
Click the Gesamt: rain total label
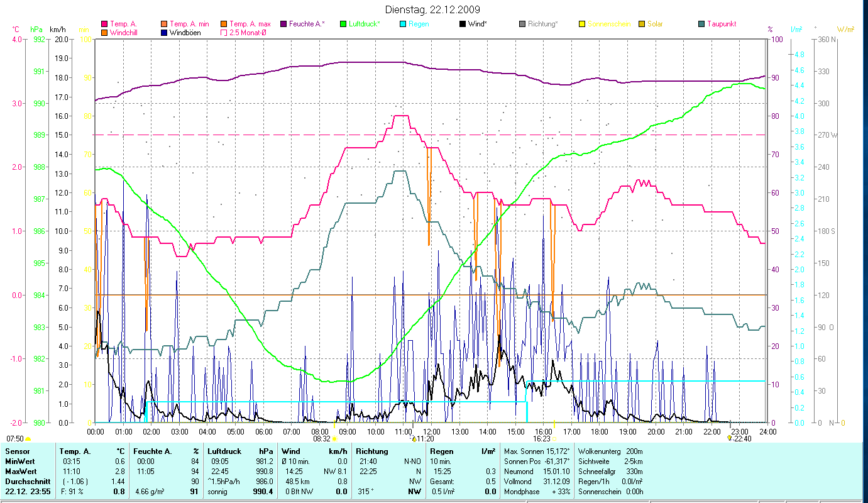coord(442,481)
